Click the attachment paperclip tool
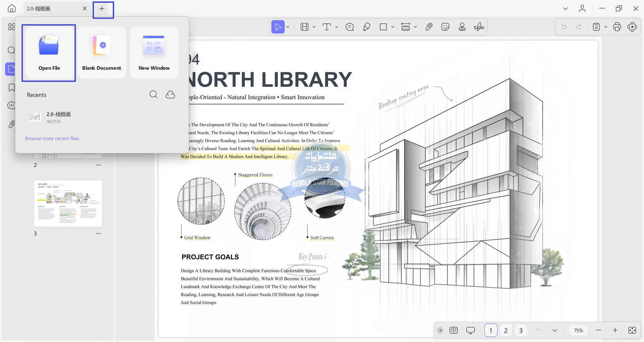Screen dimensions: 644x342 [x=429, y=27]
